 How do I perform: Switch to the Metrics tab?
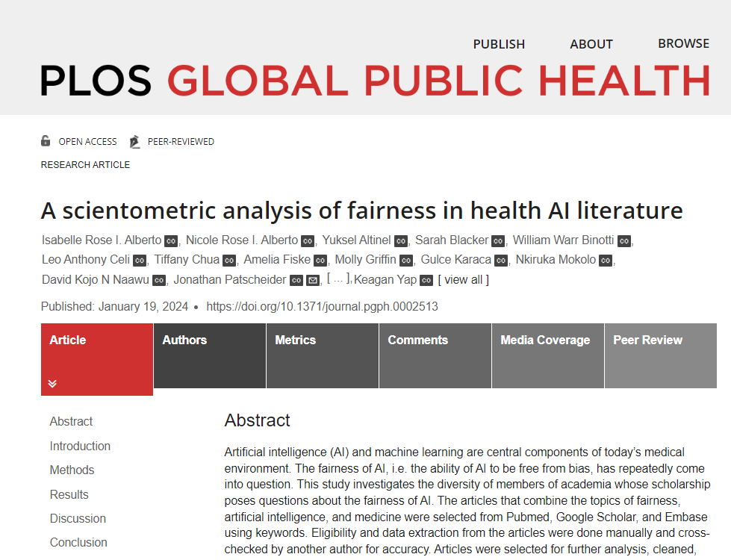(x=323, y=355)
